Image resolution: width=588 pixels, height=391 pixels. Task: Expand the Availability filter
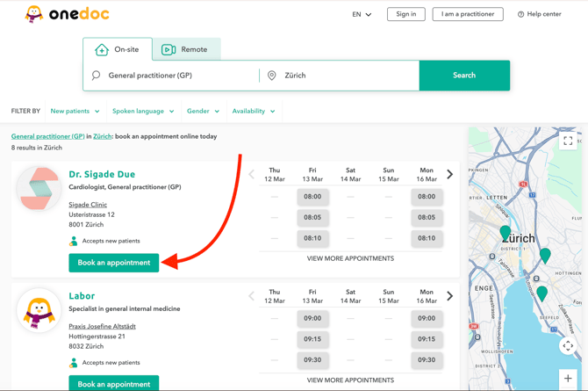tap(254, 112)
